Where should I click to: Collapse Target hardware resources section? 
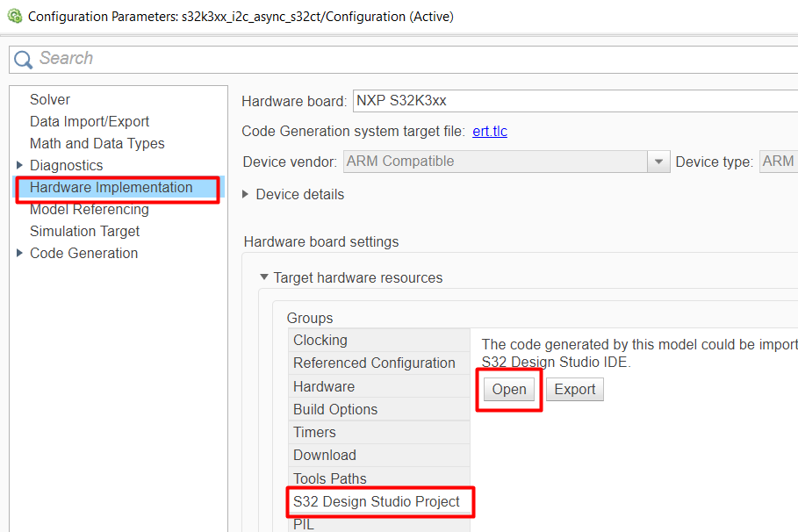263,278
